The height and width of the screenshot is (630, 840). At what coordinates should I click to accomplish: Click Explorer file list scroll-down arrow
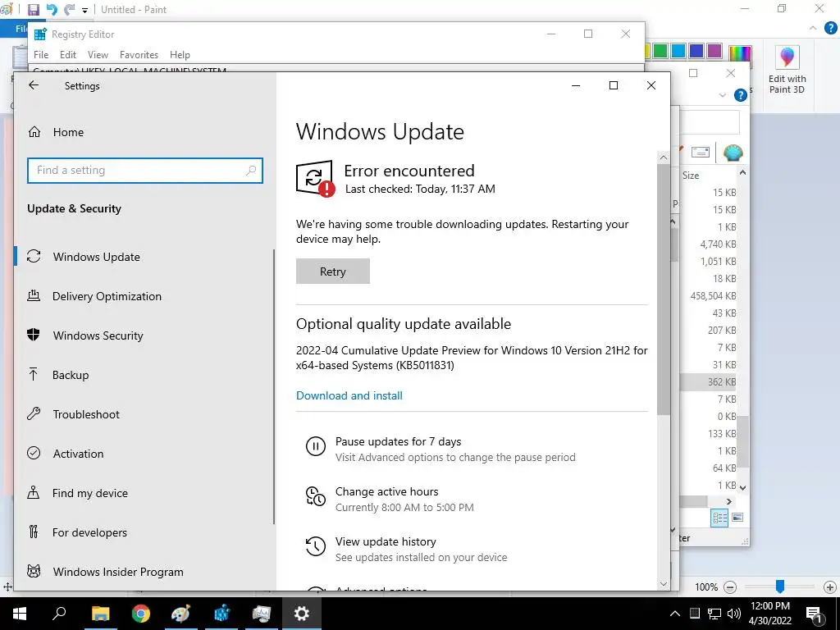pyautogui.click(x=742, y=487)
